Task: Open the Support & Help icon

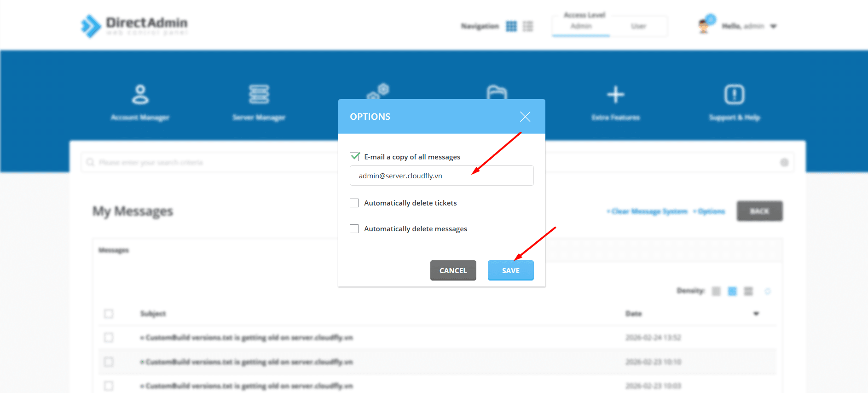Action: (x=734, y=94)
